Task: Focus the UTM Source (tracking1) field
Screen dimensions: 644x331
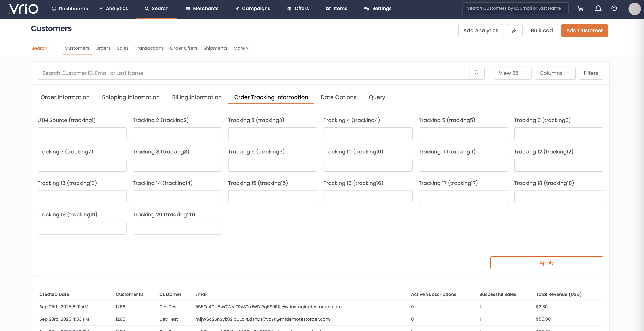Action: [x=82, y=134]
